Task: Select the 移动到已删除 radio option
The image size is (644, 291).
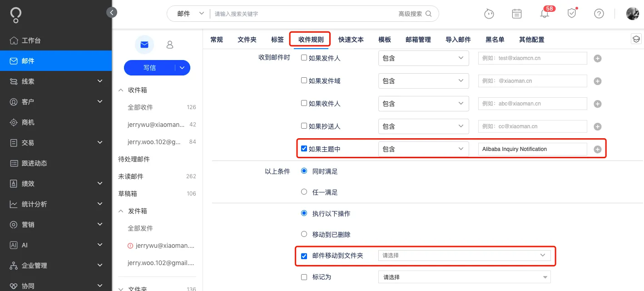Action: coord(304,234)
